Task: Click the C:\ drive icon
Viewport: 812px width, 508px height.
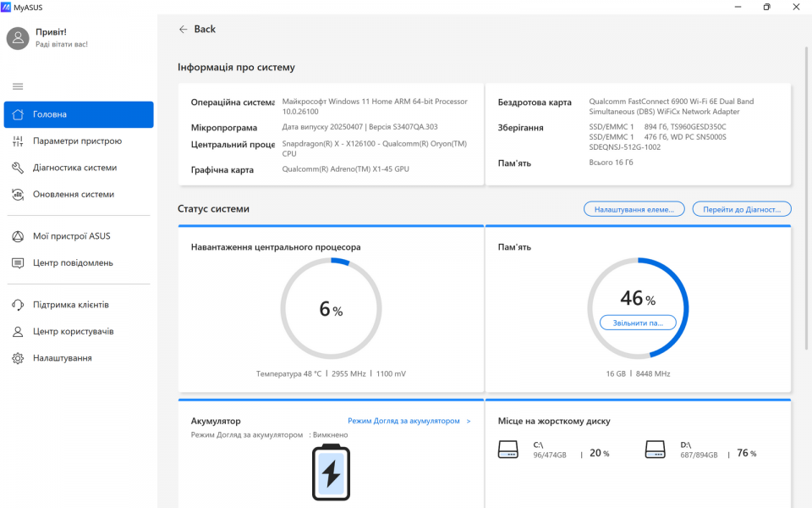Action: tap(507, 450)
